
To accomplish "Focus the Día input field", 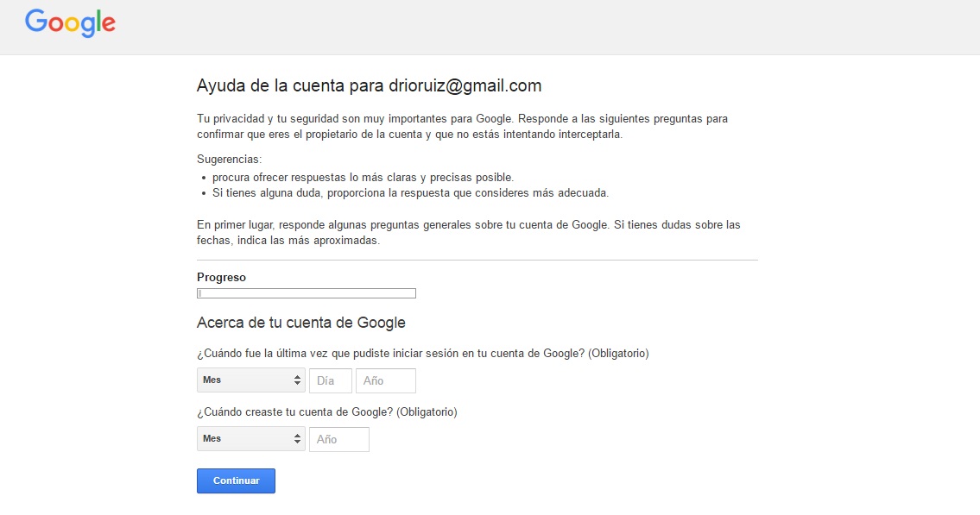I will 331,380.
